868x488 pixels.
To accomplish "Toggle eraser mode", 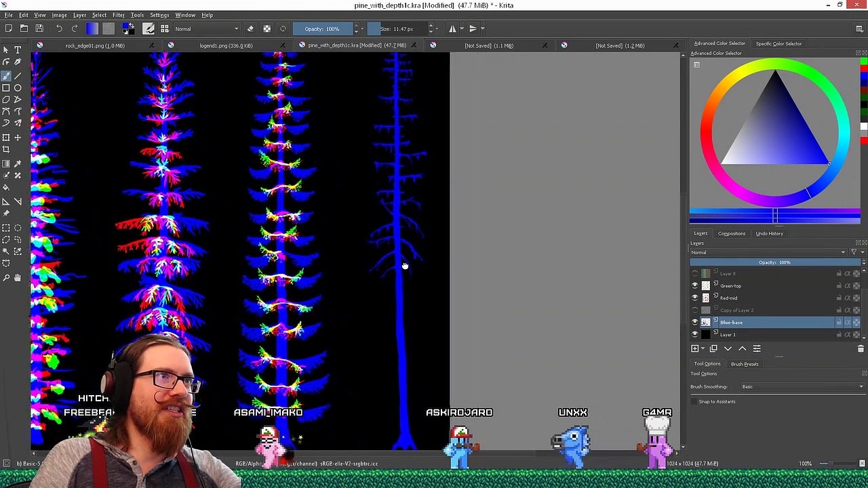I will (250, 28).
